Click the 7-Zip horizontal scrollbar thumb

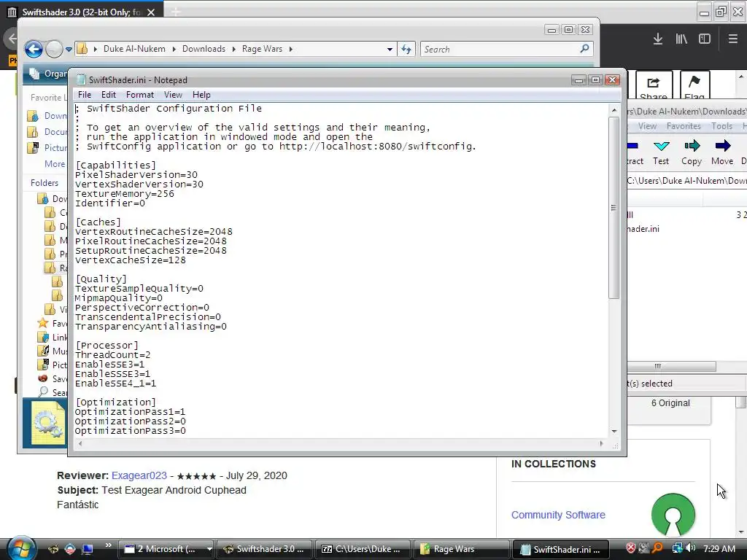(670, 366)
